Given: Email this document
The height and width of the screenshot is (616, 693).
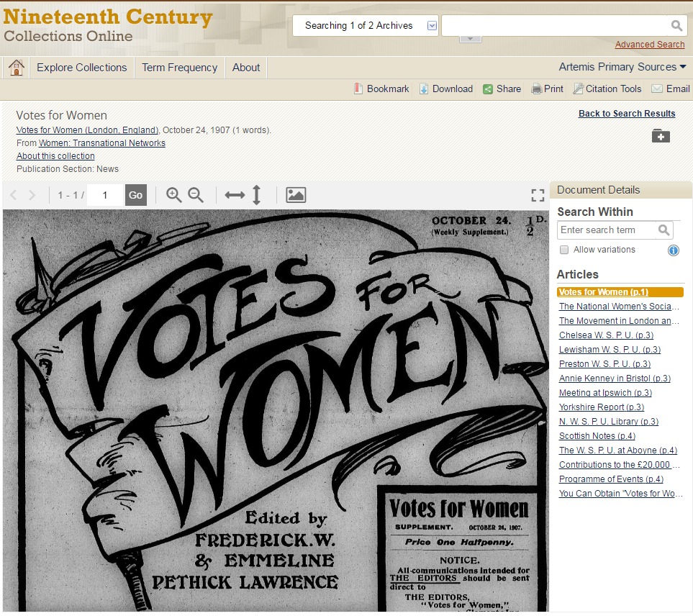Looking at the screenshot, I should pos(671,89).
